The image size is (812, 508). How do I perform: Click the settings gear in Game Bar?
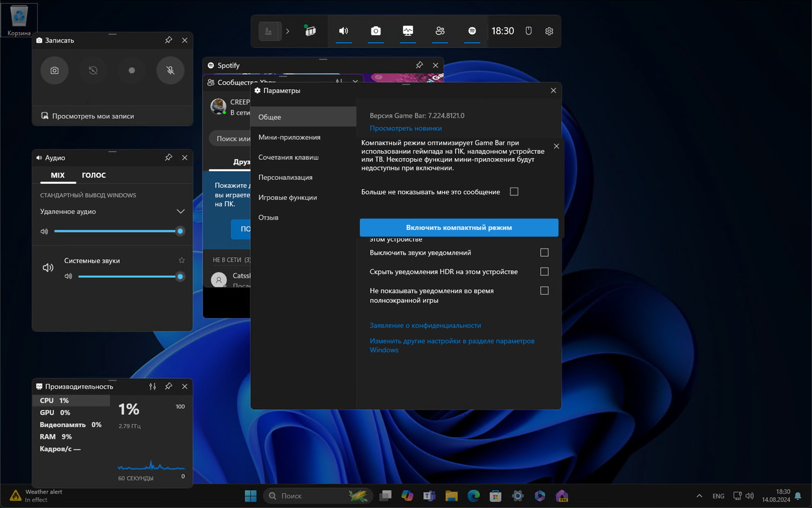[x=549, y=31]
